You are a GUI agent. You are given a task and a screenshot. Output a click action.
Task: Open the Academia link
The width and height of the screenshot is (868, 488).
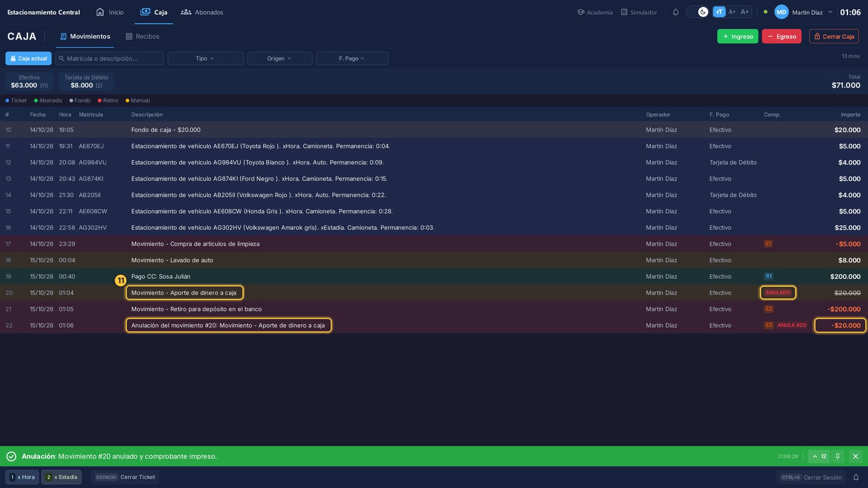point(595,12)
